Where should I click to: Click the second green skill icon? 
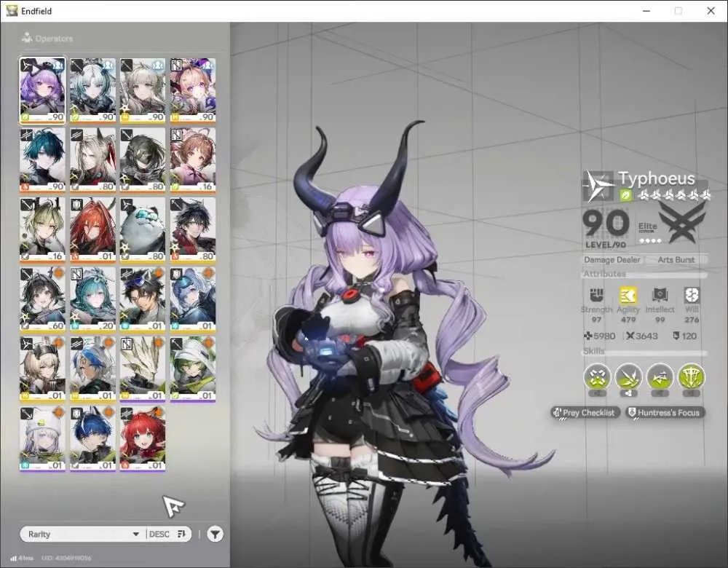coord(629,376)
